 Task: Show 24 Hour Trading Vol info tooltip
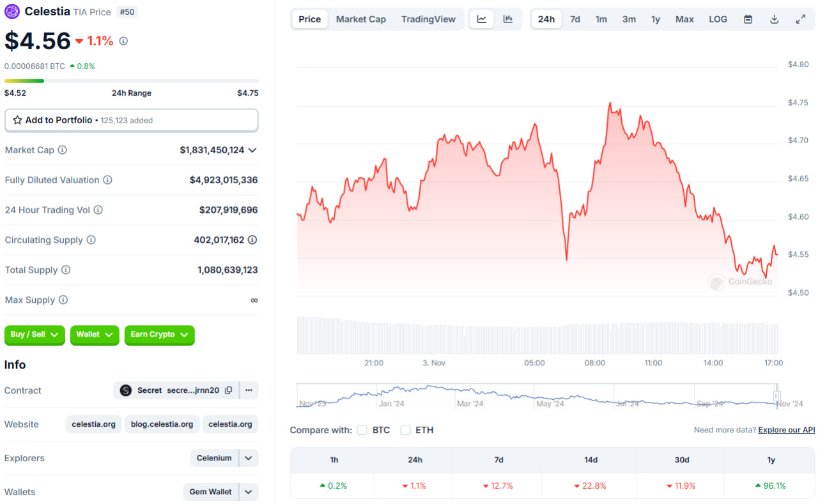[x=98, y=210]
